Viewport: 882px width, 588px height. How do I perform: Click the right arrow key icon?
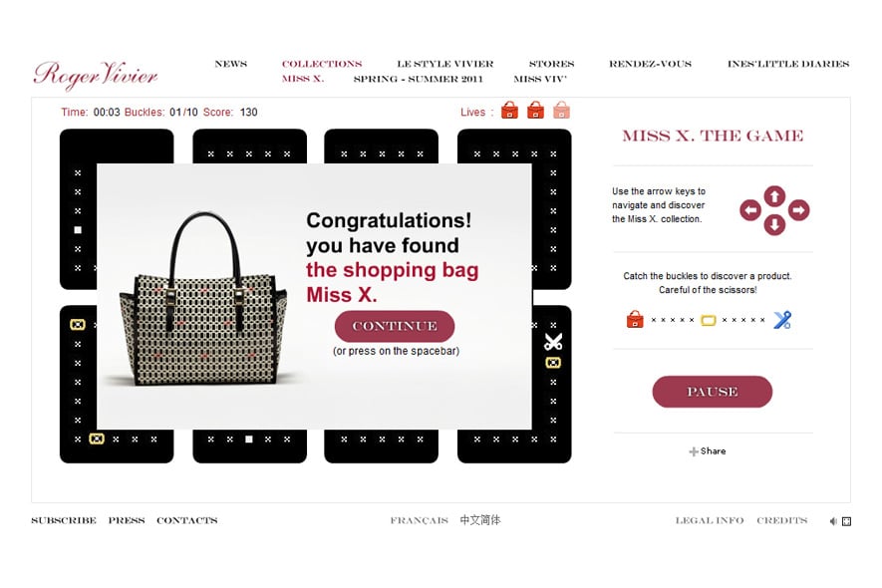point(798,210)
